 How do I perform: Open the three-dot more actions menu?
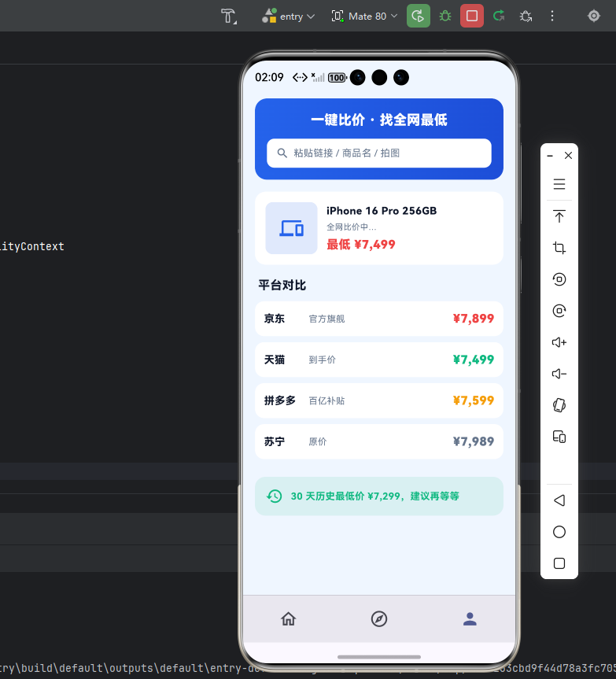552,17
